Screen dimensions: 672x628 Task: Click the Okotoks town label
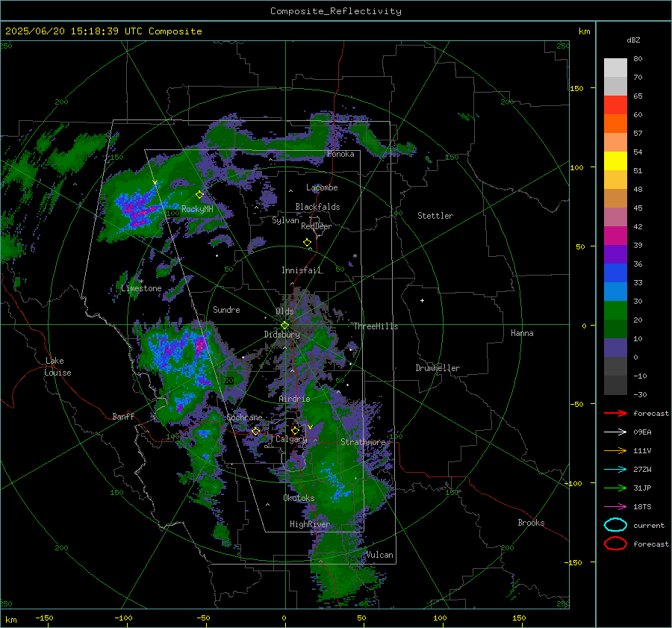coord(299,498)
